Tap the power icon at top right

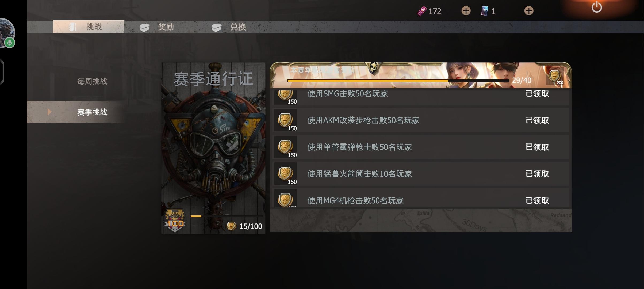tap(597, 7)
